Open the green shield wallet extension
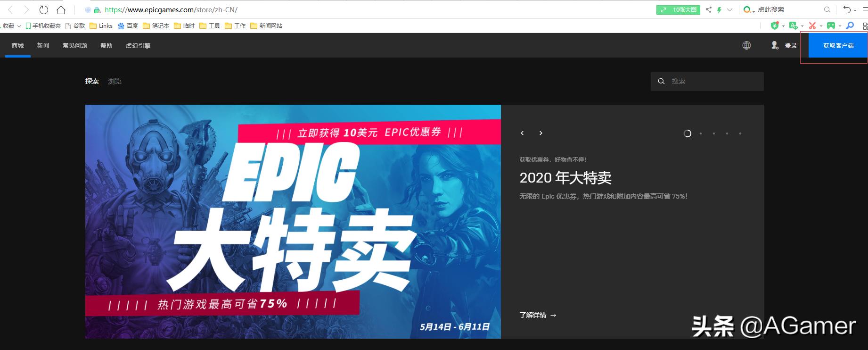The width and height of the screenshot is (868, 350). pos(774,25)
